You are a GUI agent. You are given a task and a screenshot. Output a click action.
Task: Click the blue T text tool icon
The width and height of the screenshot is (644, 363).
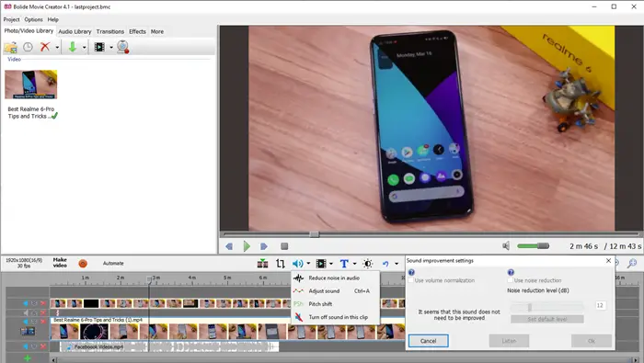[x=344, y=264]
